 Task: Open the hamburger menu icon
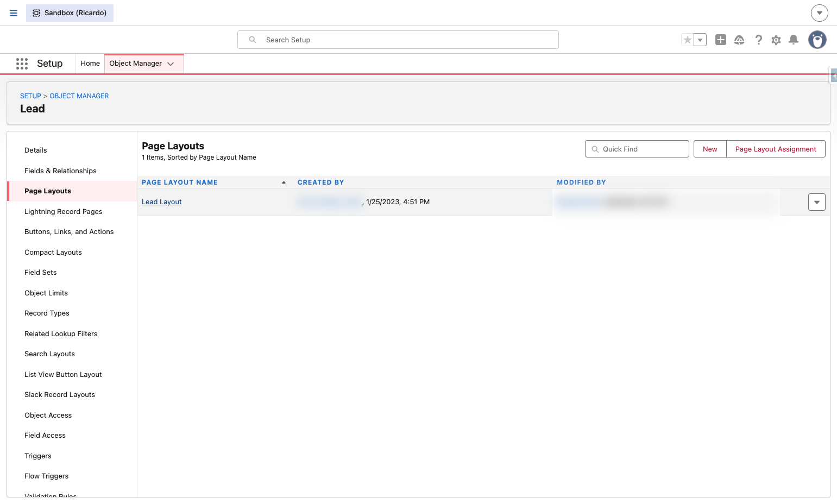pyautogui.click(x=14, y=13)
